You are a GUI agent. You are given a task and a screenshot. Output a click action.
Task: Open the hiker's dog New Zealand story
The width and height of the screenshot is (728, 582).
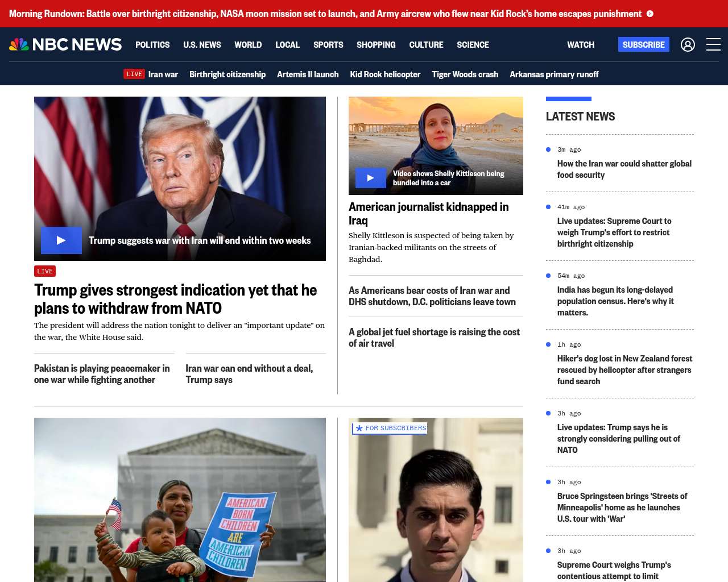tap(624, 369)
